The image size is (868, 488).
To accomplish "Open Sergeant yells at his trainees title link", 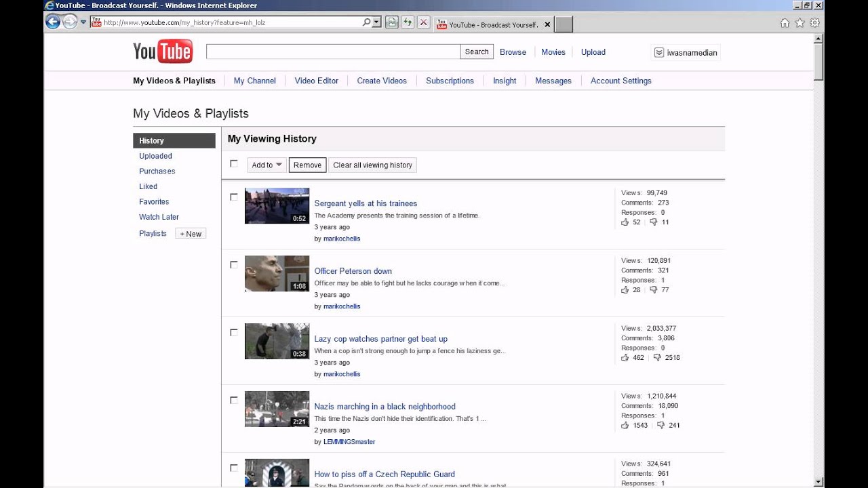I will point(366,203).
